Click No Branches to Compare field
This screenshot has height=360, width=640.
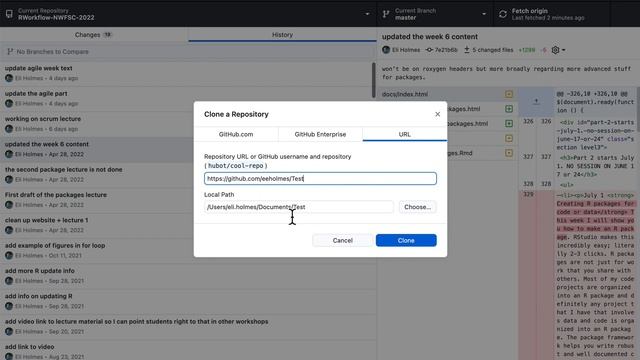tap(188, 52)
